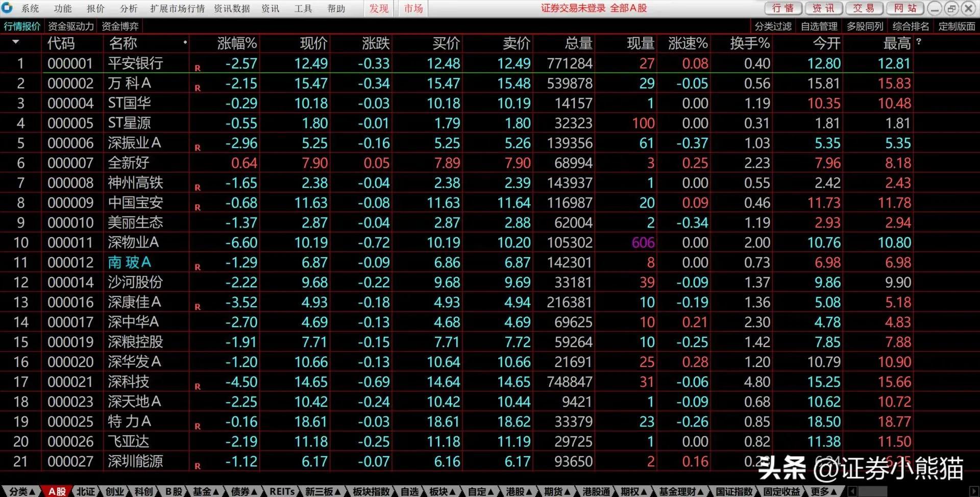Image resolution: width=980 pixels, height=497 pixels.
Task: Expand the 期权▲ bottom tab
Action: (634, 491)
